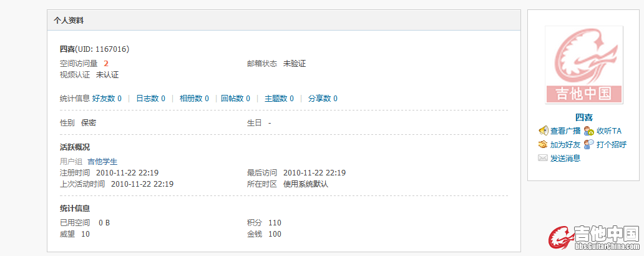Click the follow-user icon beside 收听TA
This screenshot has height=256, width=644.
click(x=589, y=130)
